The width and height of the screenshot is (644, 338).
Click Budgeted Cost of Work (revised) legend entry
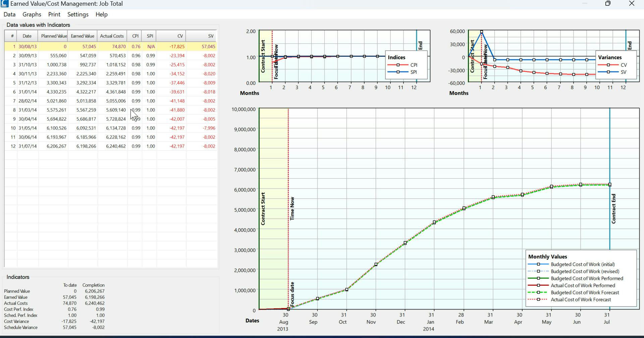coord(574,272)
